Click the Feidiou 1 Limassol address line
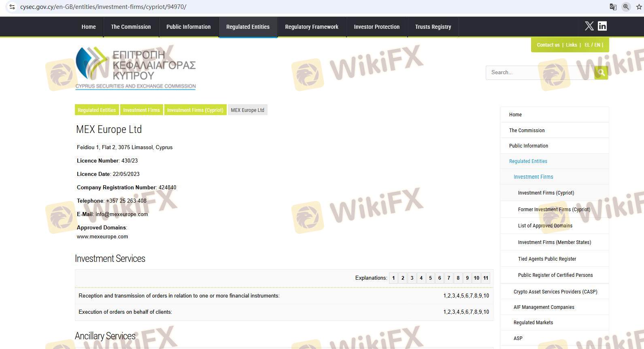The width and height of the screenshot is (644, 349). (125, 148)
